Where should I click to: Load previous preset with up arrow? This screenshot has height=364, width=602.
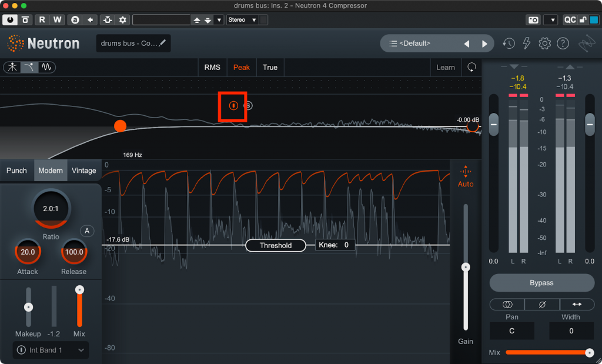[197, 20]
